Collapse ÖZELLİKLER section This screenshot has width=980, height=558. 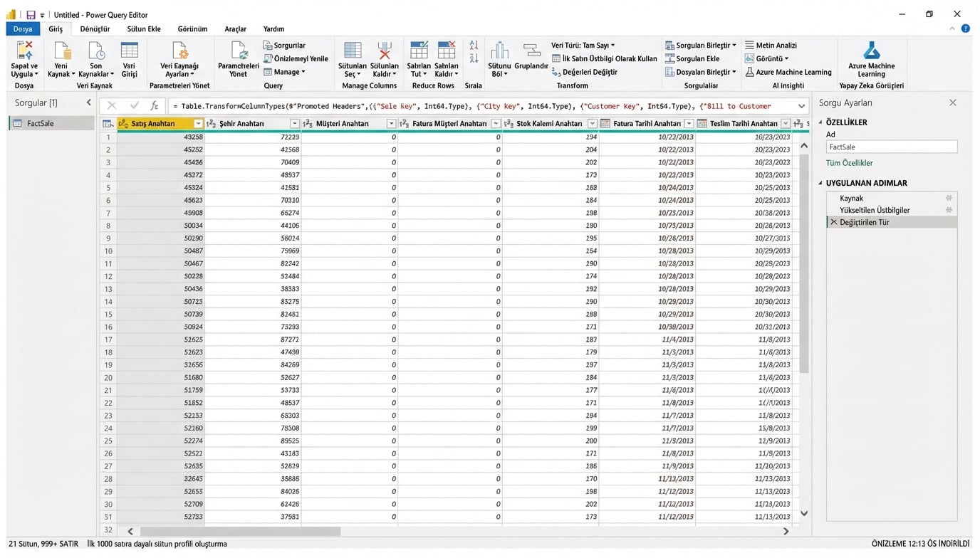(820, 122)
